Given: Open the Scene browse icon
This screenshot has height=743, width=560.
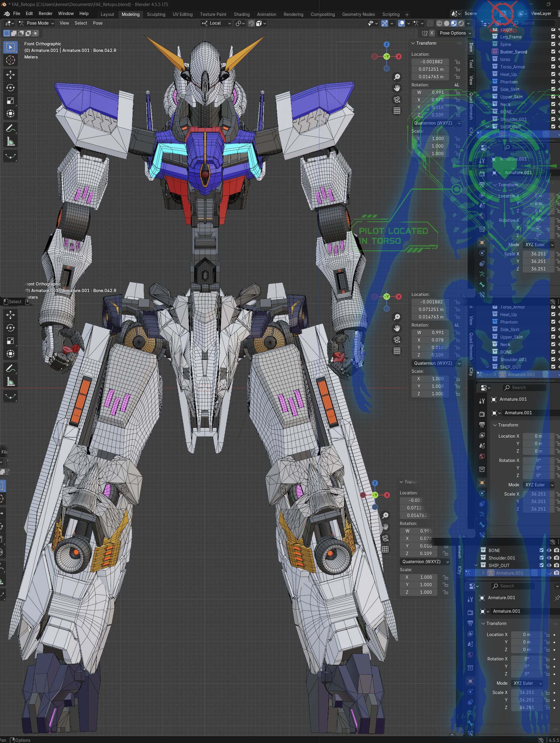Looking at the screenshot, I should 456,14.
